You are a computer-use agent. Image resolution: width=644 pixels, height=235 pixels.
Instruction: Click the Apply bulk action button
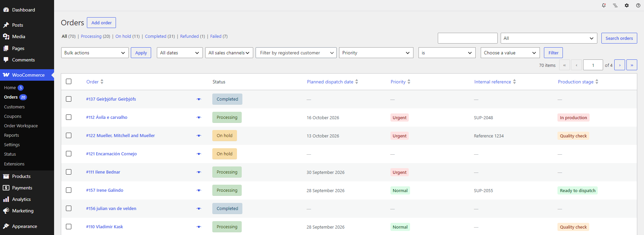click(141, 53)
